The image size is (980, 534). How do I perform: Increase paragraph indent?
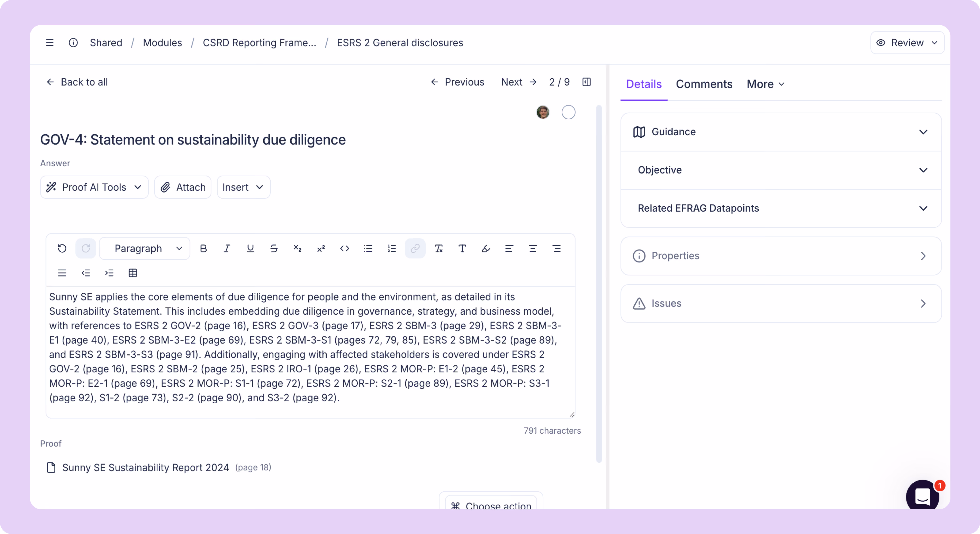click(109, 273)
